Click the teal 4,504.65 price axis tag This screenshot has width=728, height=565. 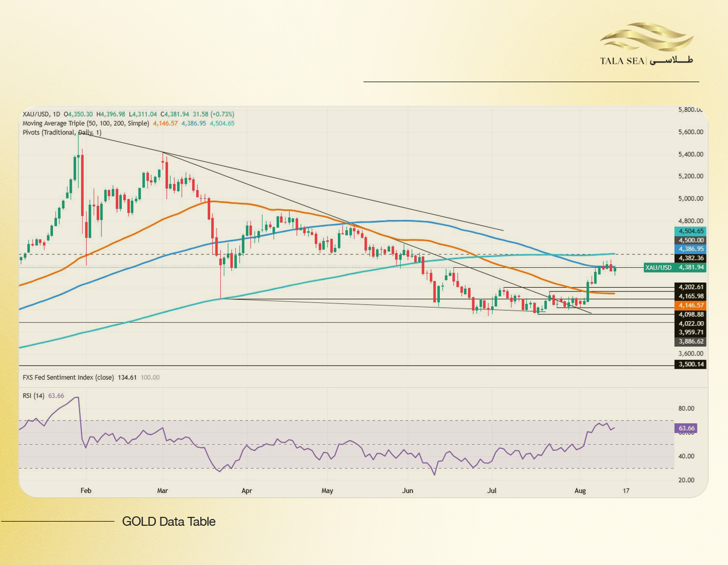tap(690, 231)
